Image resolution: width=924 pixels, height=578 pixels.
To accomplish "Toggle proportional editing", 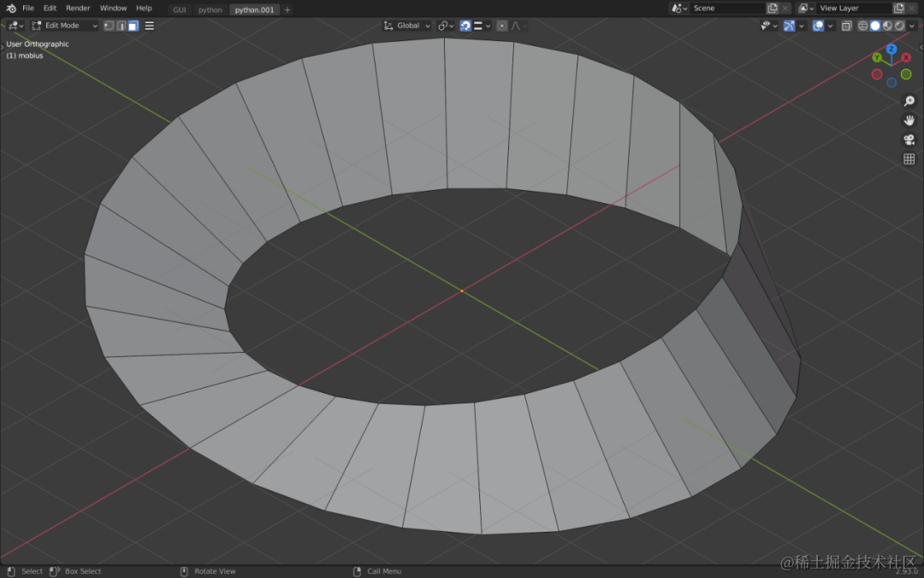I will (502, 26).
